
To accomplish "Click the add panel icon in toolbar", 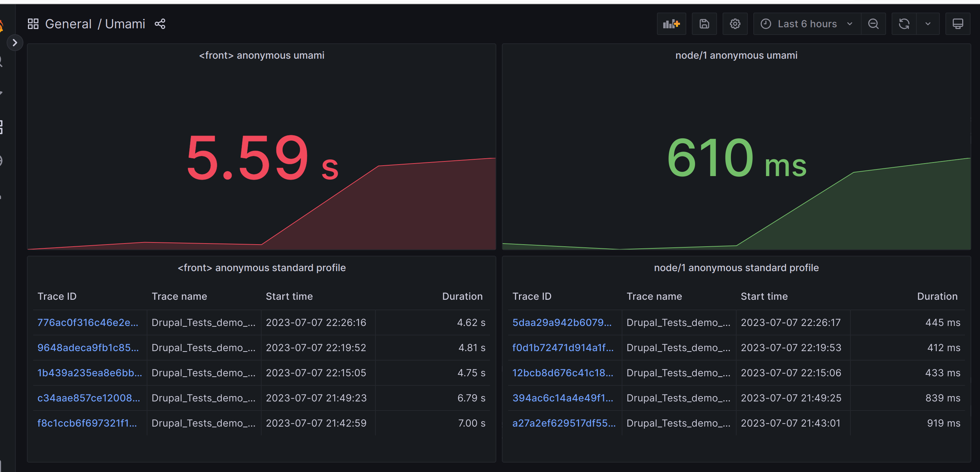I will coord(671,24).
